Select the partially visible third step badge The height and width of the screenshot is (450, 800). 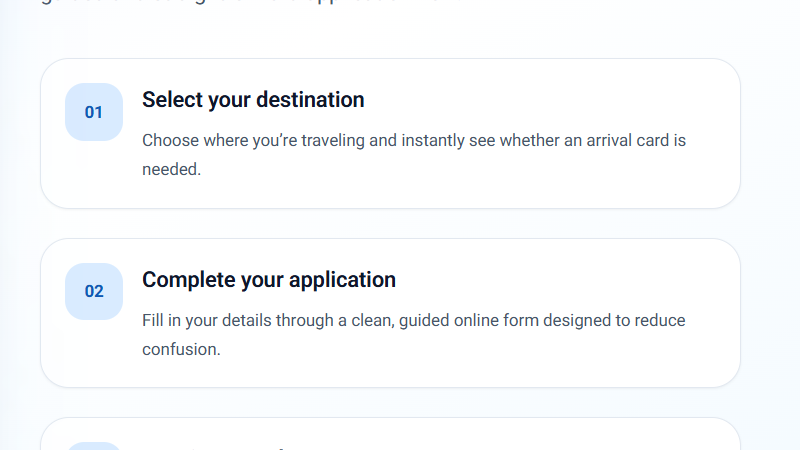pos(94,446)
